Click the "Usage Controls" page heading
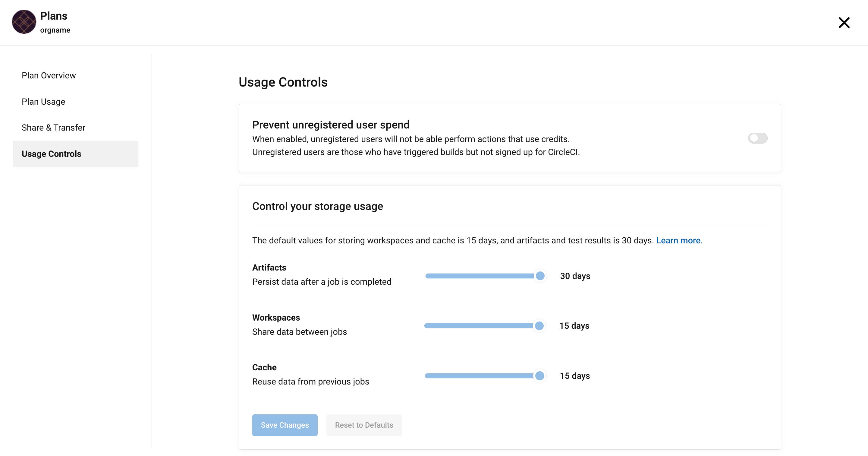The width and height of the screenshot is (868, 456). tap(283, 82)
